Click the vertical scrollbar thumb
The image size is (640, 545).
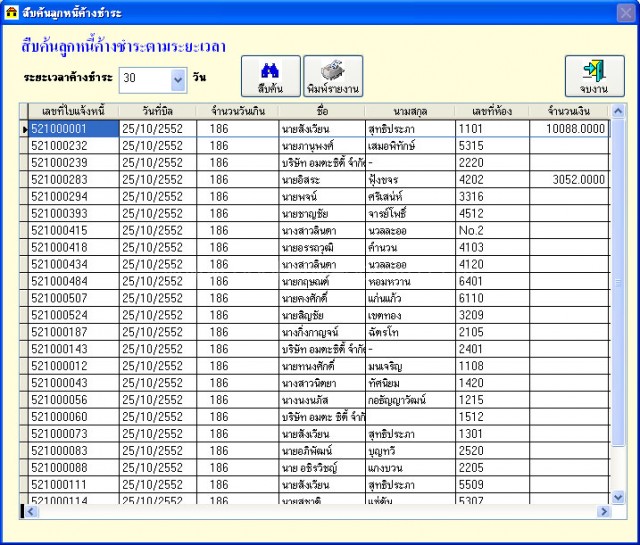coord(618,282)
